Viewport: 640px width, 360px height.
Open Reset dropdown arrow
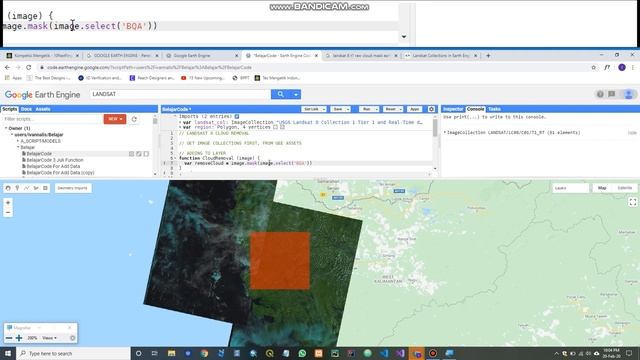400,109
